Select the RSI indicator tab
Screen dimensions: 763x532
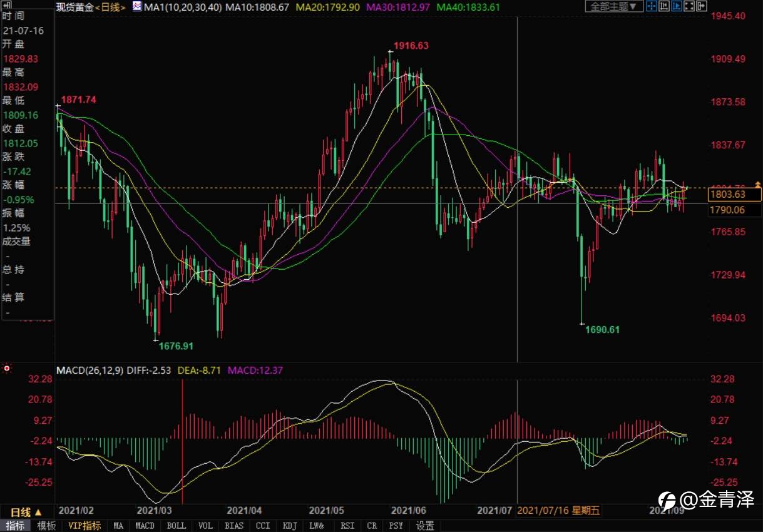point(347,526)
